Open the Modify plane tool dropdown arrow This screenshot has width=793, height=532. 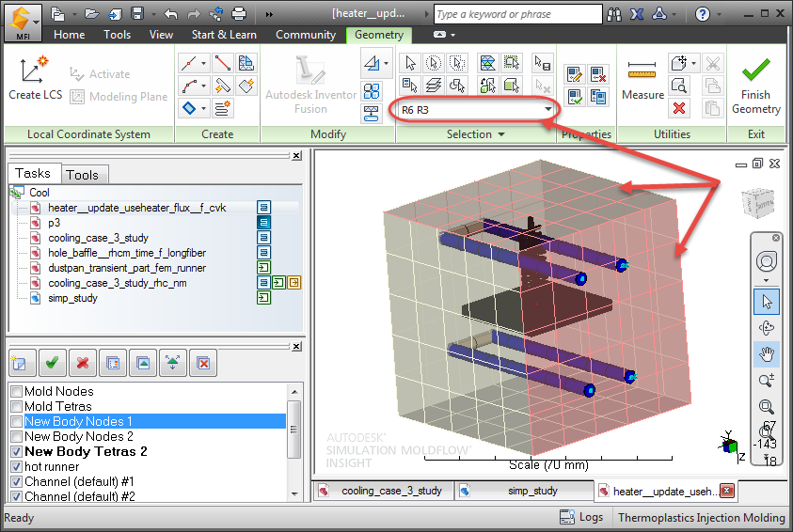click(x=386, y=63)
